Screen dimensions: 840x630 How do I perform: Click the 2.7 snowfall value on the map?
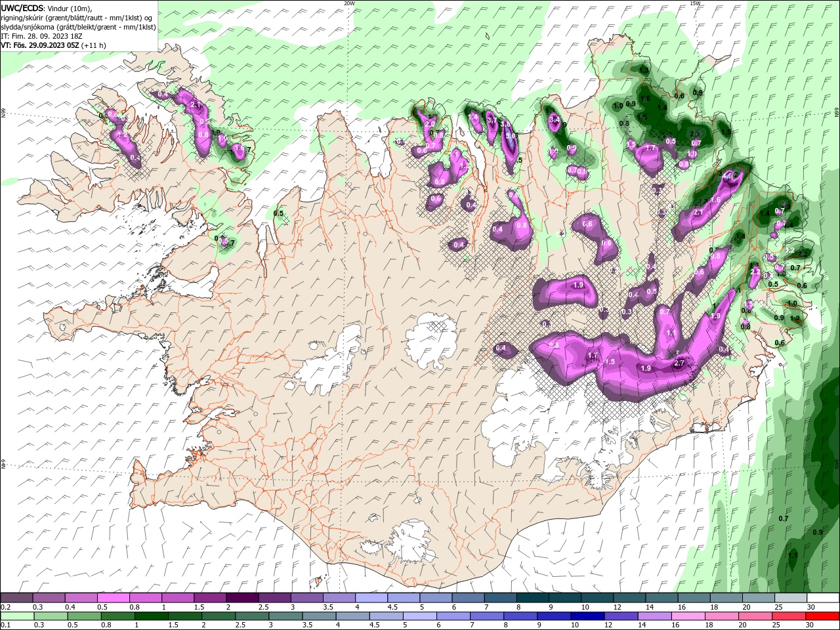pos(679,363)
